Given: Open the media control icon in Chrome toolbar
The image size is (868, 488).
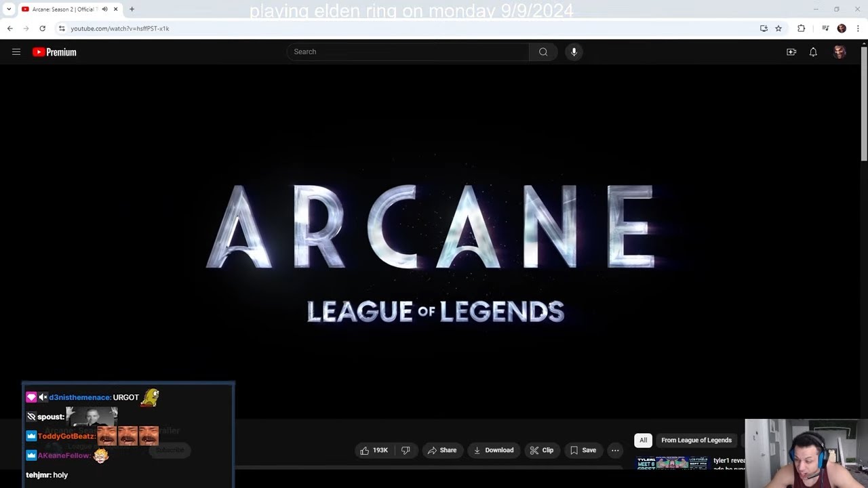Looking at the screenshot, I should click(825, 28).
